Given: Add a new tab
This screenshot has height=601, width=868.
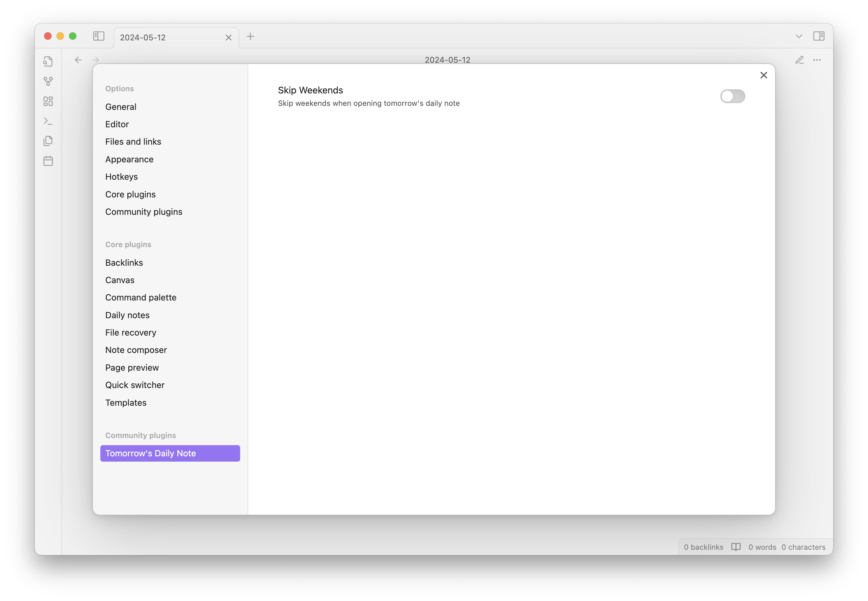Looking at the screenshot, I should [x=250, y=37].
